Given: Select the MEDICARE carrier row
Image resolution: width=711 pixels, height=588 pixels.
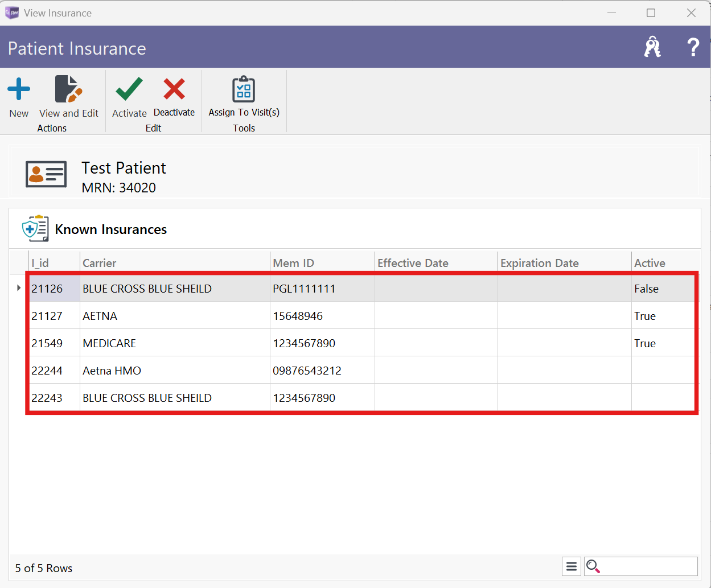Looking at the screenshot, I should (x=109, y=343).
